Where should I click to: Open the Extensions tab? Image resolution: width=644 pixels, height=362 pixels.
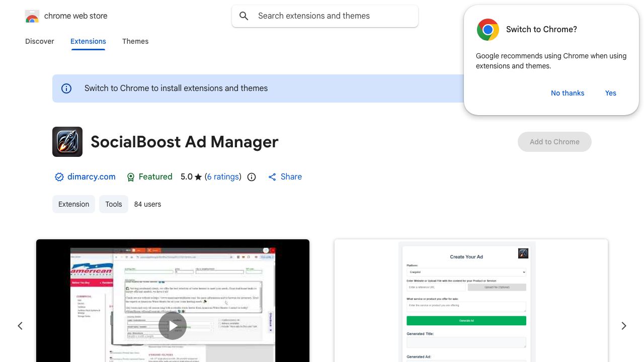88,41
